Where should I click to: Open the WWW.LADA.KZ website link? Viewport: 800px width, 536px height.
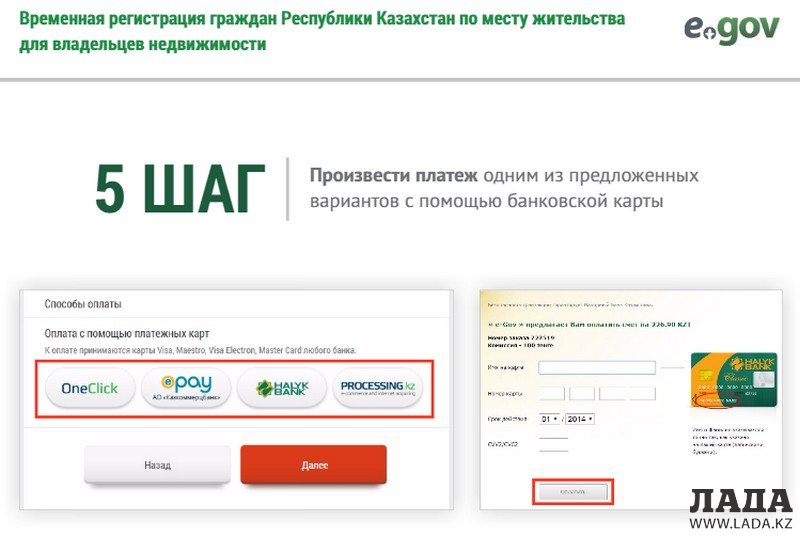point(741,523)
